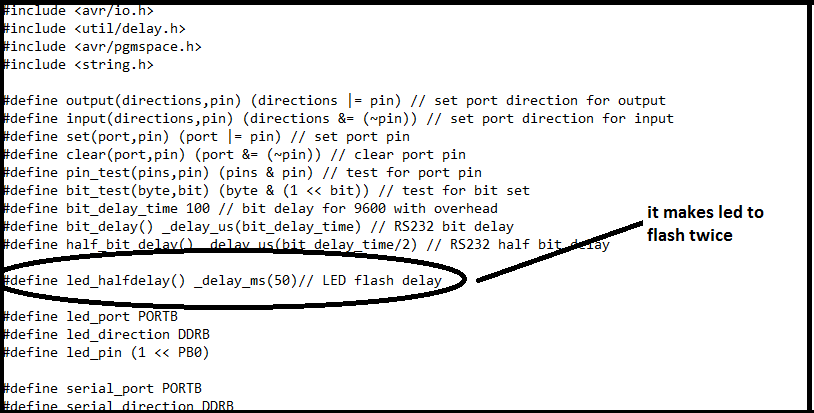Place cursor in #include <avr/pgmspace.h> line
Viewport: 814px width, 413px height.
tap(103, 47)
